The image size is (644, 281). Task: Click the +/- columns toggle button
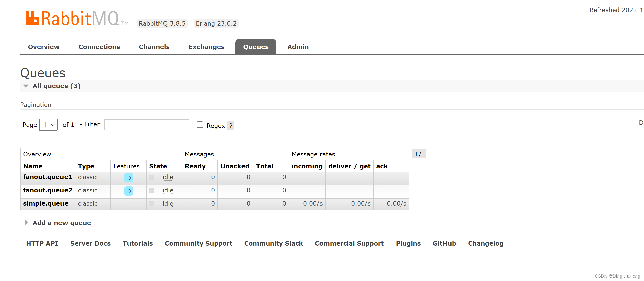point(419,154)
